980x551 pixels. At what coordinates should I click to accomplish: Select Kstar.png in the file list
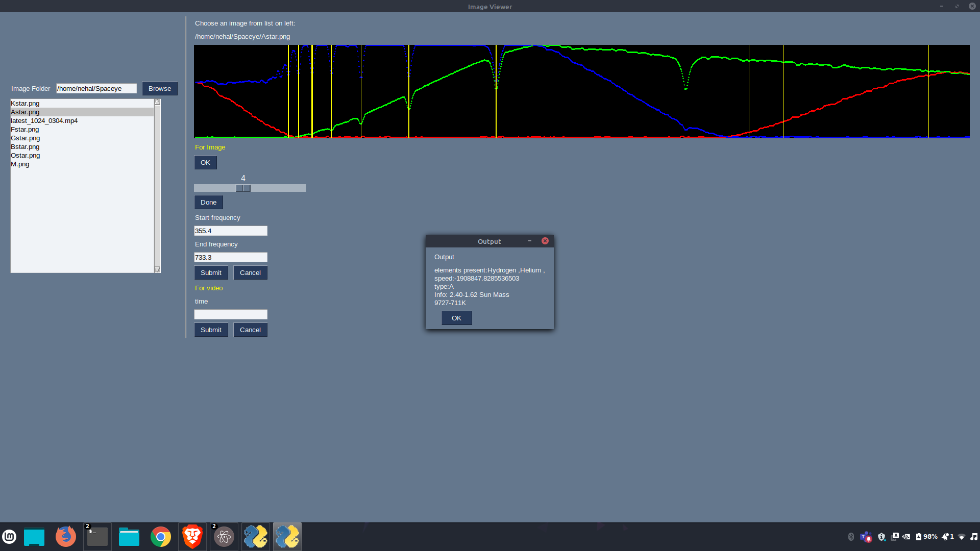click(25, 103)
